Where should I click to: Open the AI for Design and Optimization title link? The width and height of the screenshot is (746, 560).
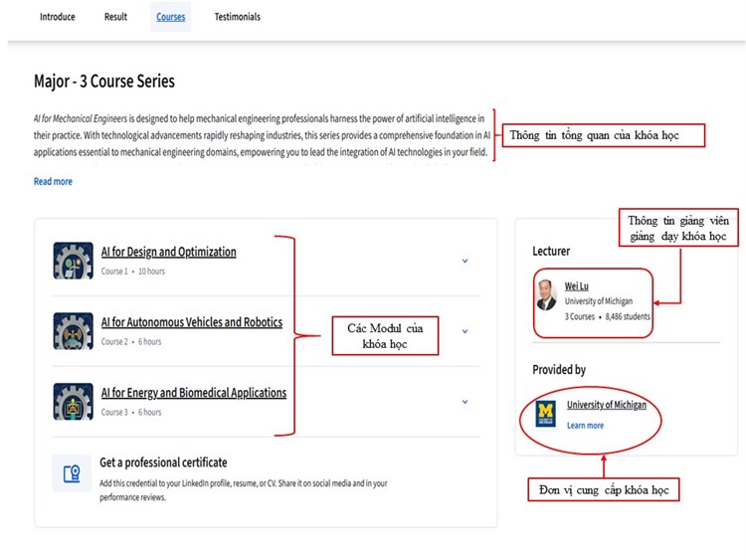click(168, 252)
